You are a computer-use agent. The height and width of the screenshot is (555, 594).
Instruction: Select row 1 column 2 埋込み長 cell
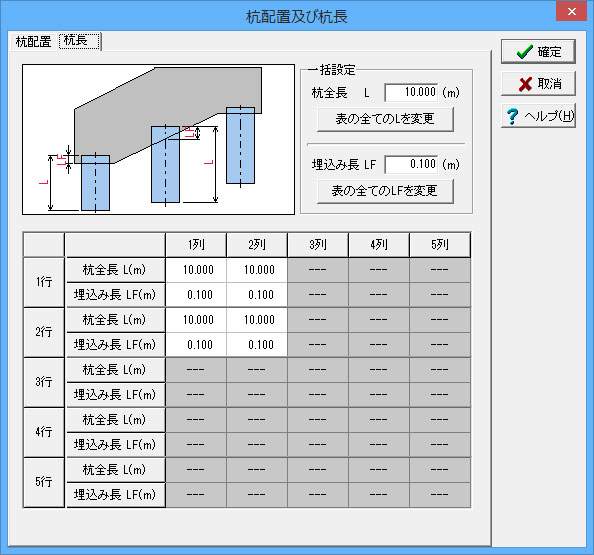pyautogui.click(x=257, y=295)
